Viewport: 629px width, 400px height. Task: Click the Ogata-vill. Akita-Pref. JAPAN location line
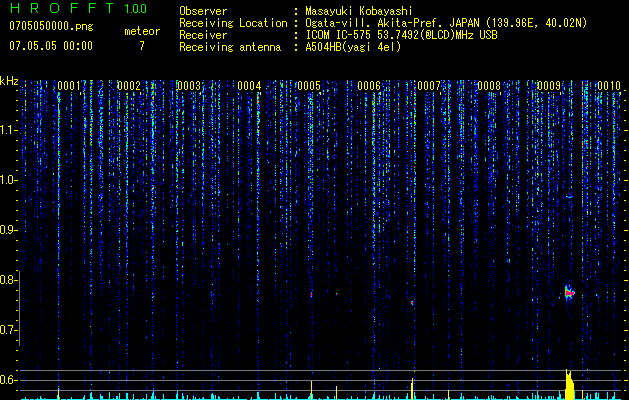[446, 23]
